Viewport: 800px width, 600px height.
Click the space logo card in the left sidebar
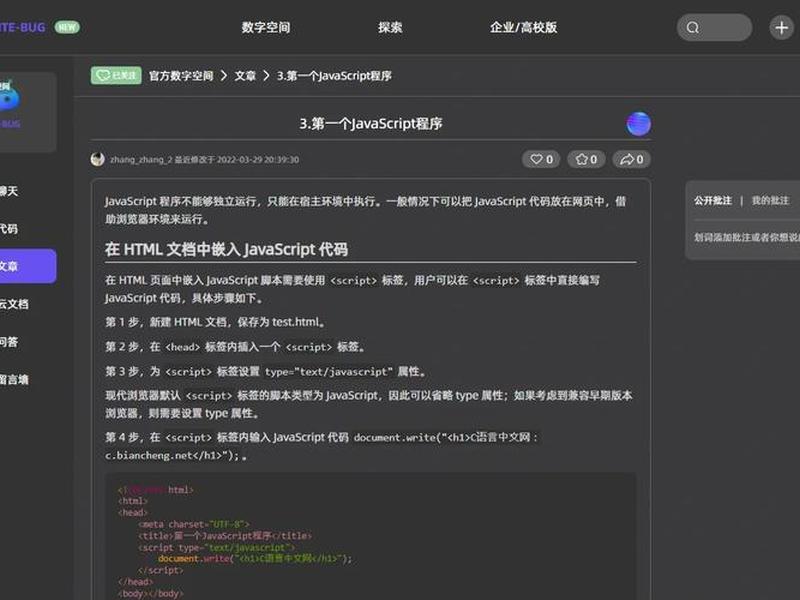(x=27, y=112)
